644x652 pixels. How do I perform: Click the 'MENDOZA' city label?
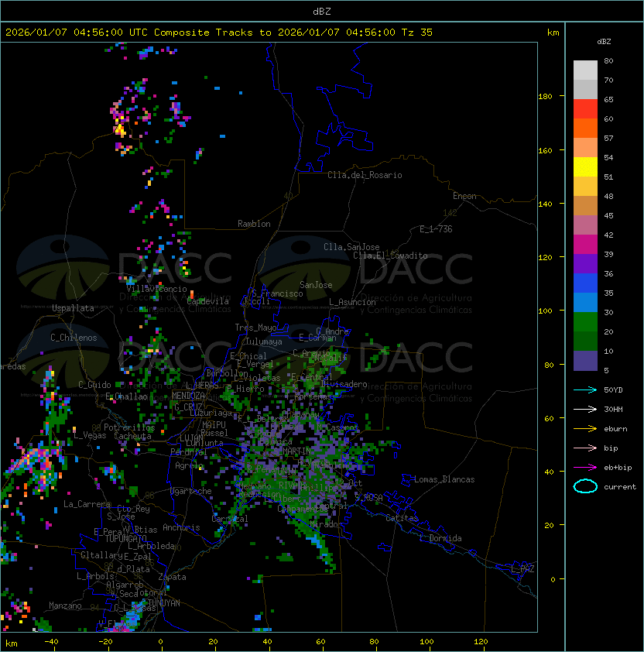coord(188,396)
